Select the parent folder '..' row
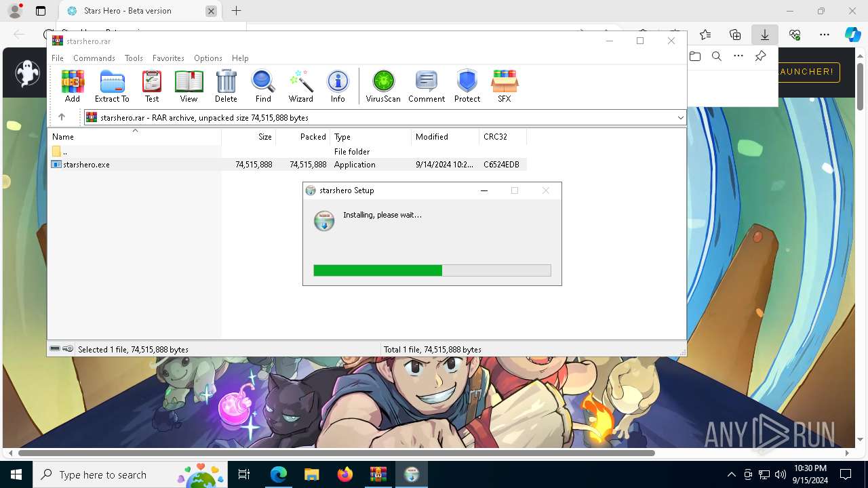 click(x=288, y=152)
